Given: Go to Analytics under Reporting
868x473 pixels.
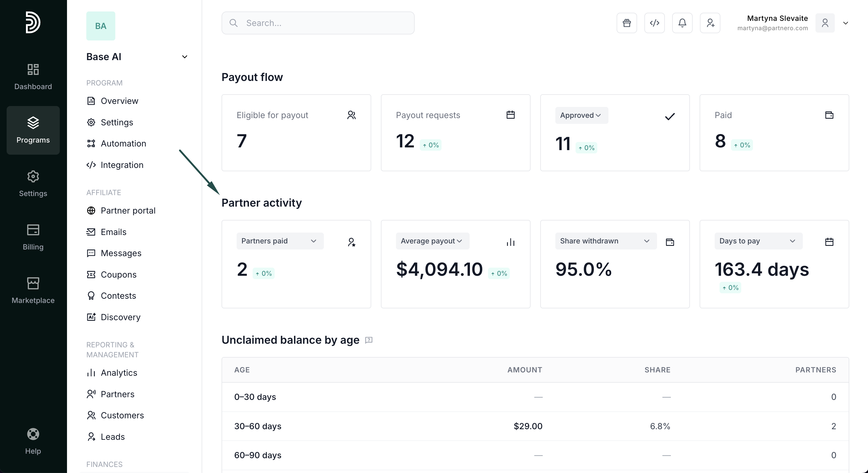Looking at the screenshot, I should click(119, 373).
